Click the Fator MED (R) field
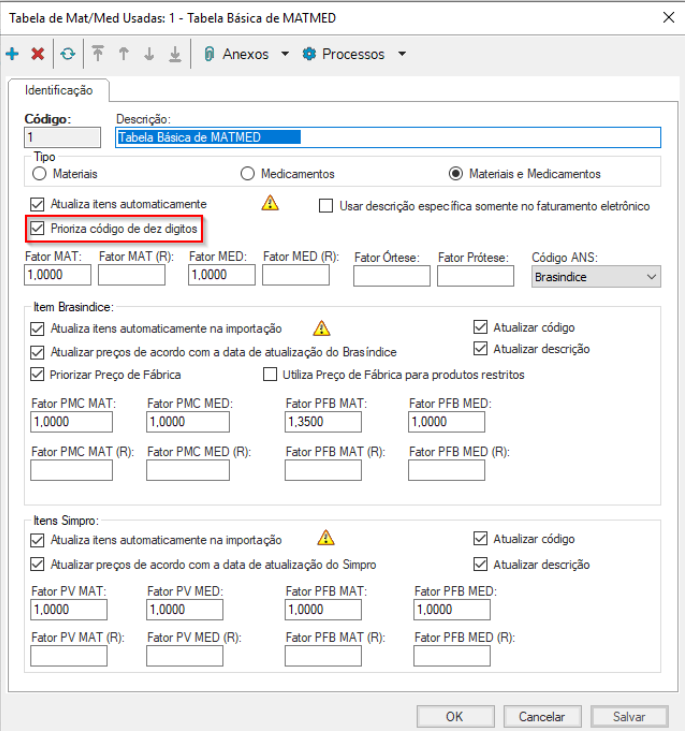 [x=296, y=275]
